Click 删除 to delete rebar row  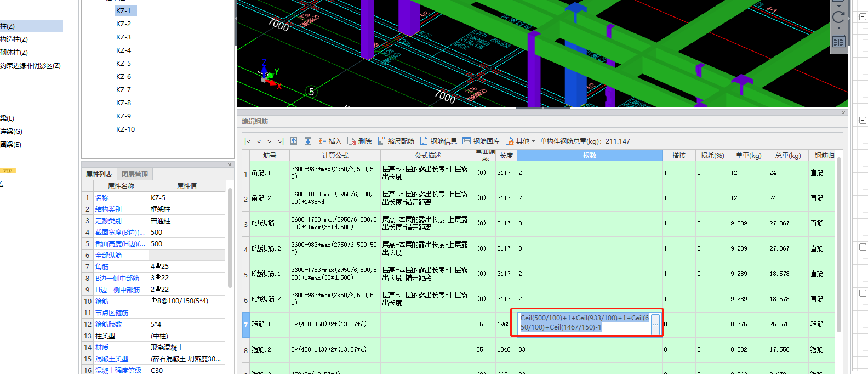point(359,141)
